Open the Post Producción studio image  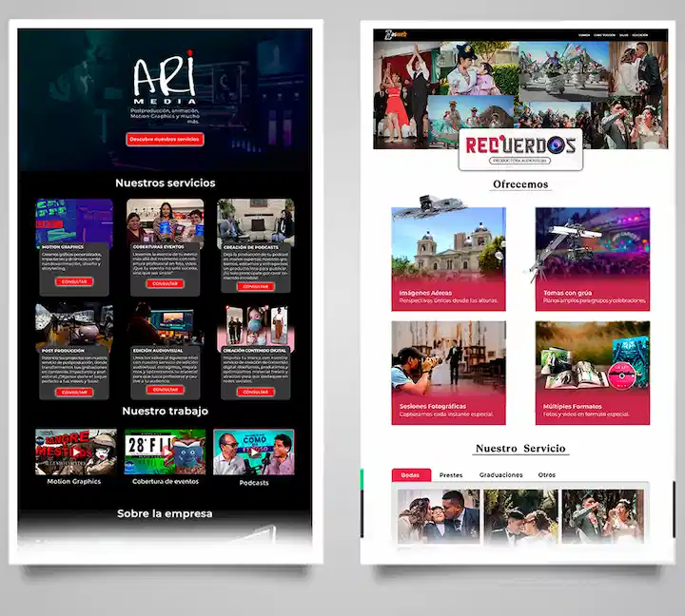[74, 325]
